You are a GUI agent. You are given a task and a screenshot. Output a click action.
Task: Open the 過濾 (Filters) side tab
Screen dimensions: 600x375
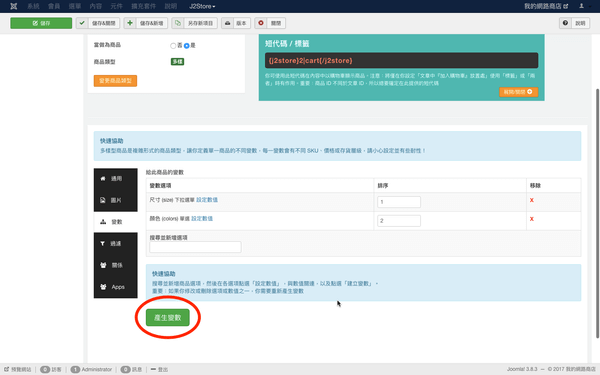[x=116, y=243]
